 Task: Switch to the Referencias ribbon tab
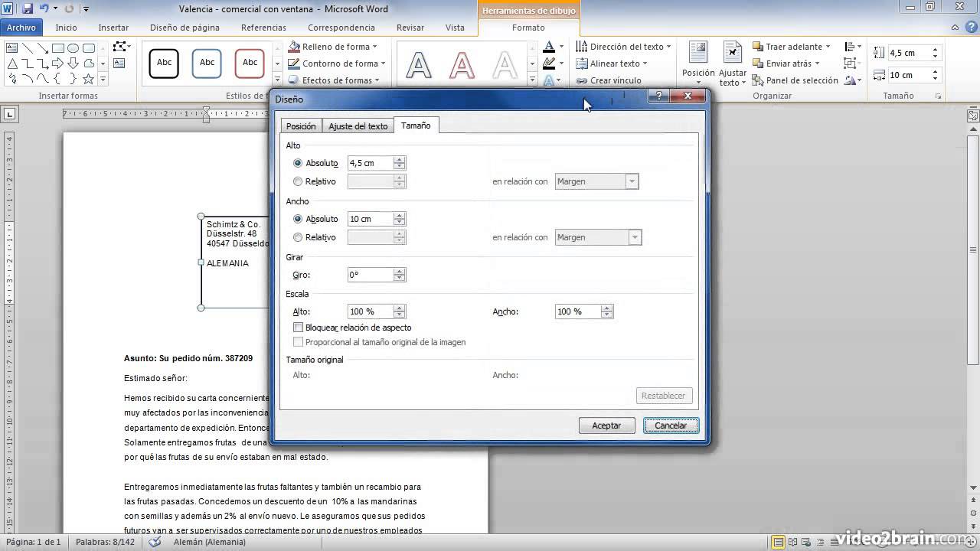(263, 28)
